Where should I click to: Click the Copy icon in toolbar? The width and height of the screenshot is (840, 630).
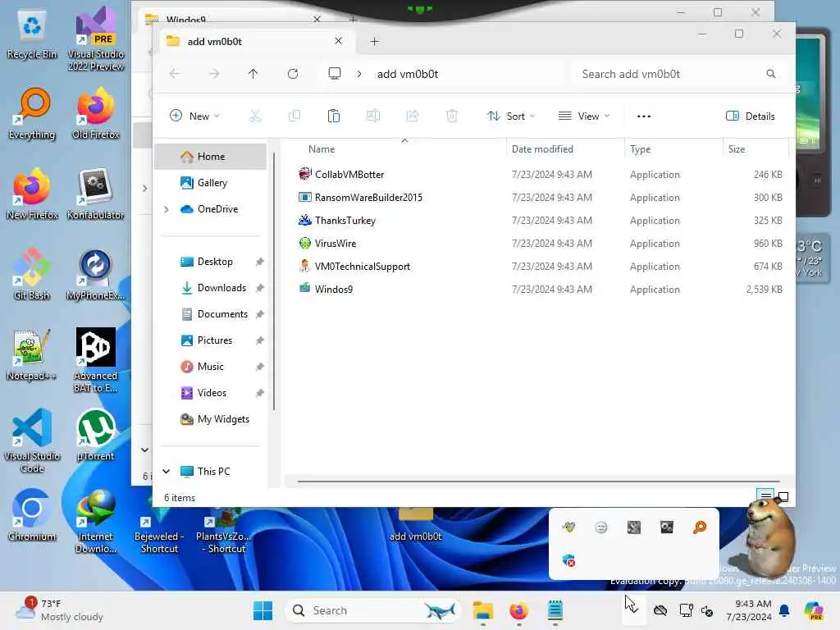coord(294,116)
